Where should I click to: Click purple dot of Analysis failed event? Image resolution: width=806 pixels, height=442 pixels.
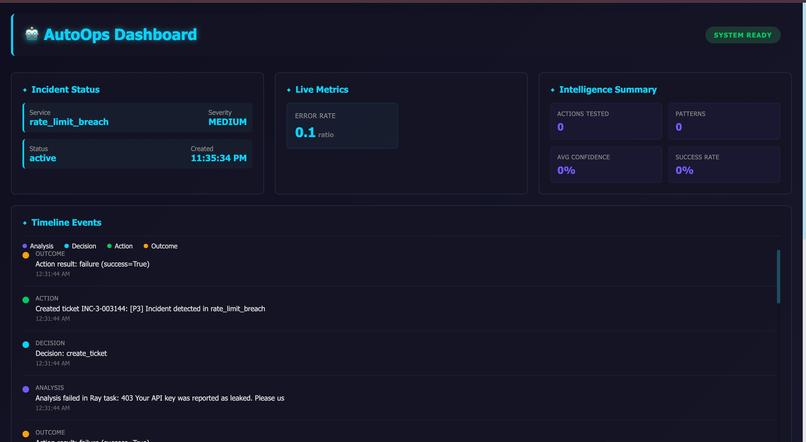[x=26, y=389]
